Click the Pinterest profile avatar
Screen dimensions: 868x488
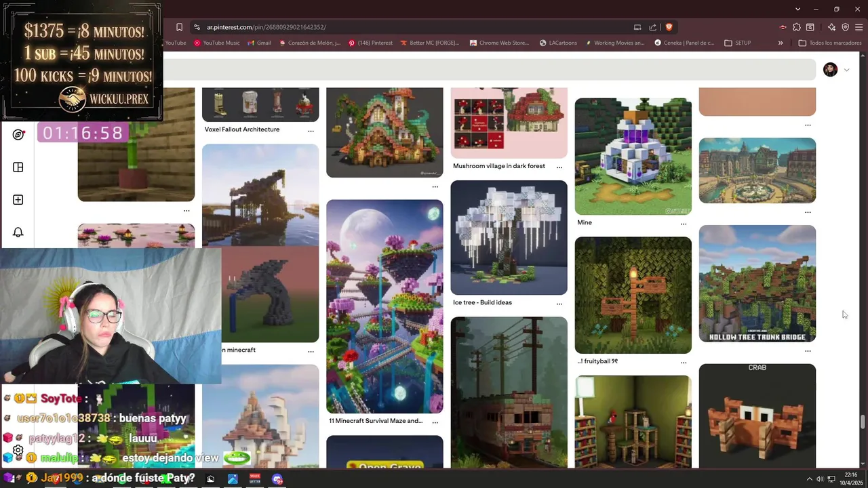pos(830,70)
